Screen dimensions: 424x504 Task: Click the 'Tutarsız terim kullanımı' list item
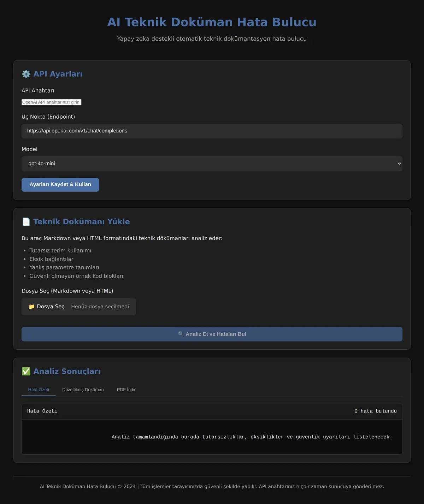pyautogui.click(x=60, y=250)
